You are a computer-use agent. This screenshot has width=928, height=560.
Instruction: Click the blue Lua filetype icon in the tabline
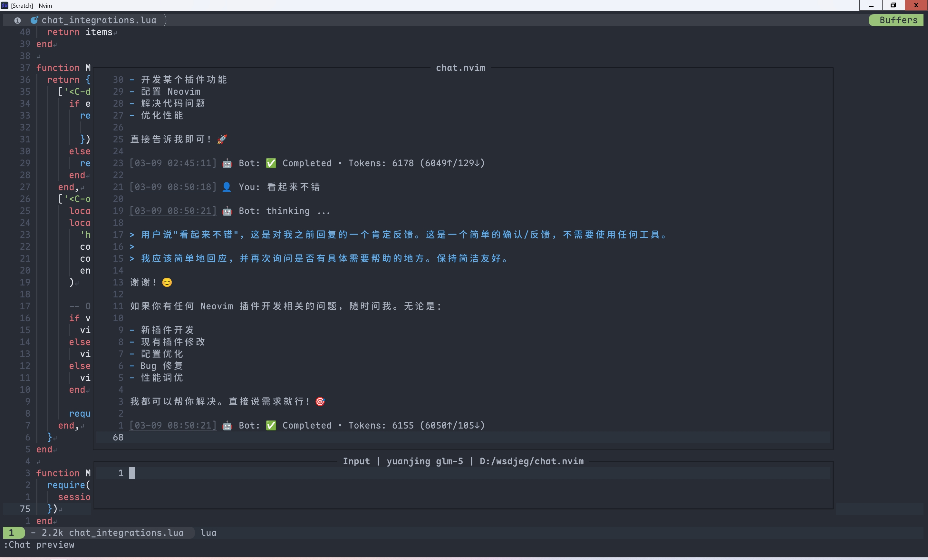pyautogui.click(x=34, y=20)
